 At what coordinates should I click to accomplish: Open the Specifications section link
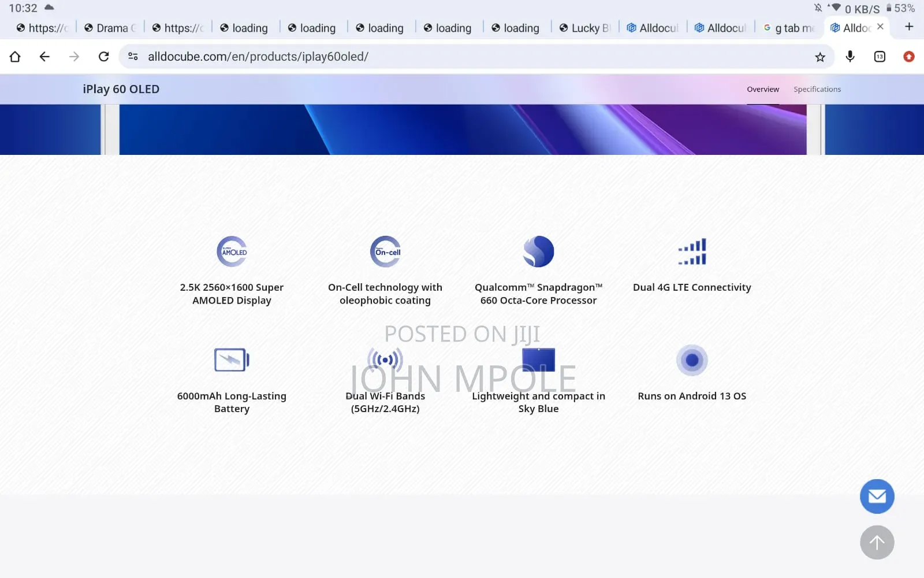pyautogui.click(x=817, y=89)
